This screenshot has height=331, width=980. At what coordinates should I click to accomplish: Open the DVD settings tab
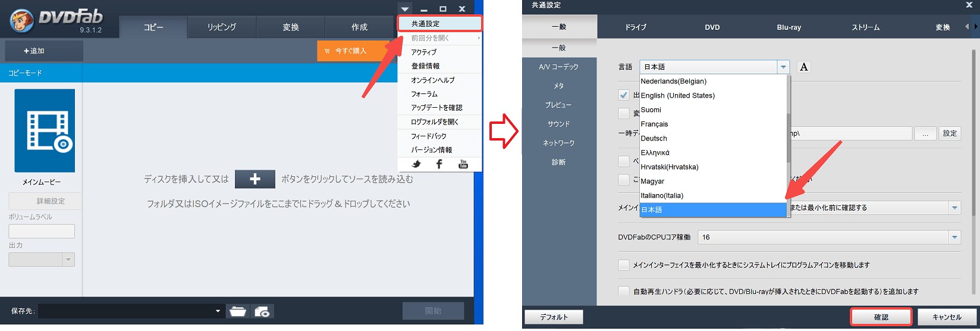pyautogui.click(x=712, y=27)
